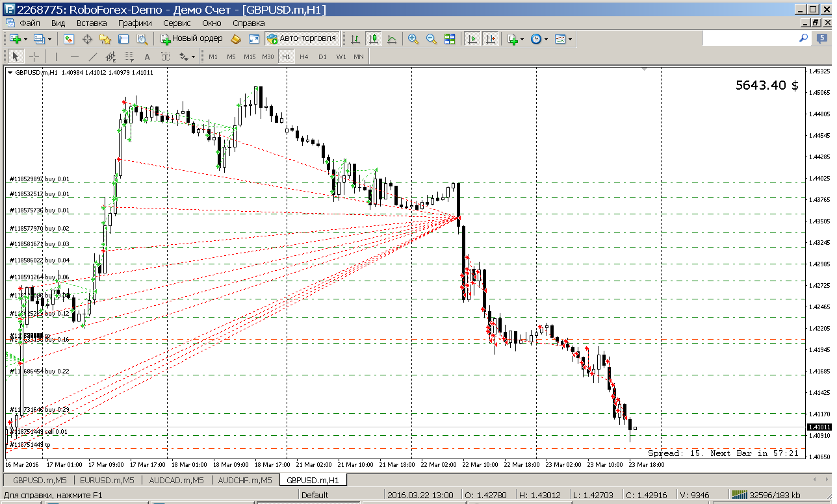This screenshot has height=504, width=837.
Task: Switch to the W1 timeframe
Action: click(341, 57)
